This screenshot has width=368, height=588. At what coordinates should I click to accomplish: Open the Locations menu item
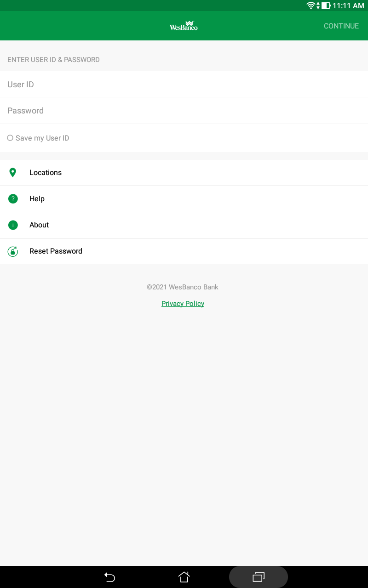point(184,173)
